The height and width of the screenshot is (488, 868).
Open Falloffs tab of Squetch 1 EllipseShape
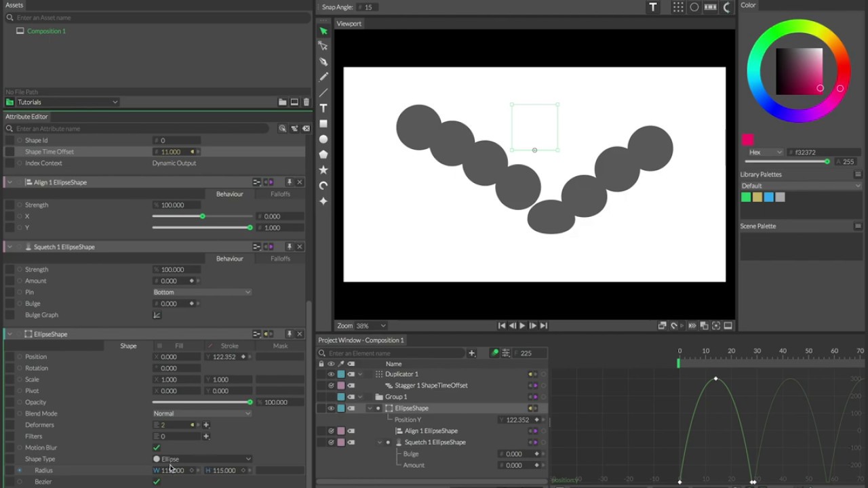[280, 258]
